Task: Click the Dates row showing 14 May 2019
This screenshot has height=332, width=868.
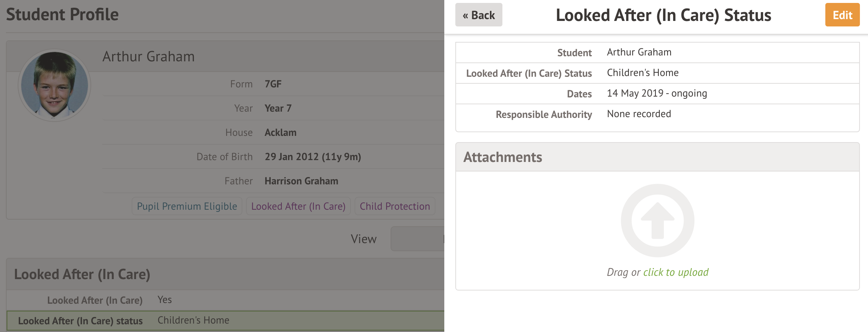Action: tap(657, 94)
